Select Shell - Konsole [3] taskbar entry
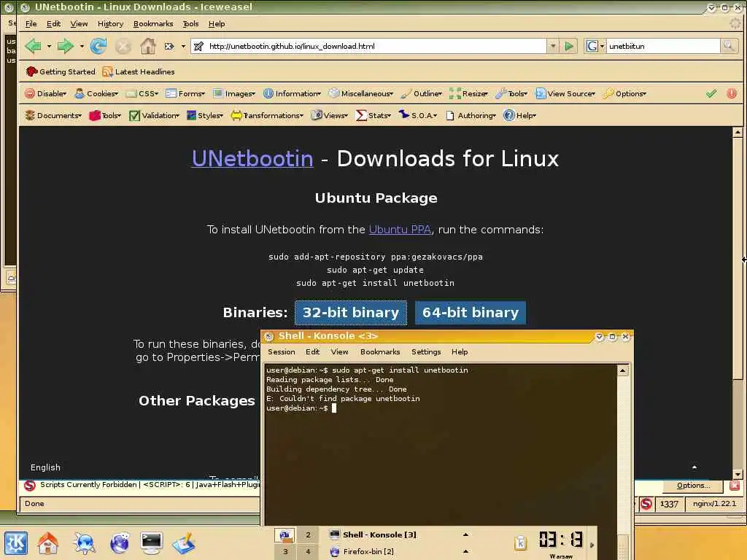 tap(400, 534)
